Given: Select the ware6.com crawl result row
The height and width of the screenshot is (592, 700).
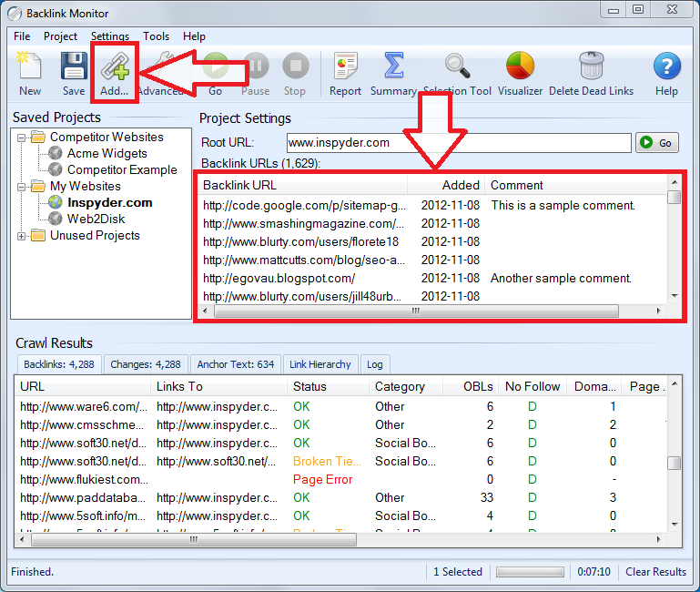Looking at the screenshot, I should click(x=341, y=406).
